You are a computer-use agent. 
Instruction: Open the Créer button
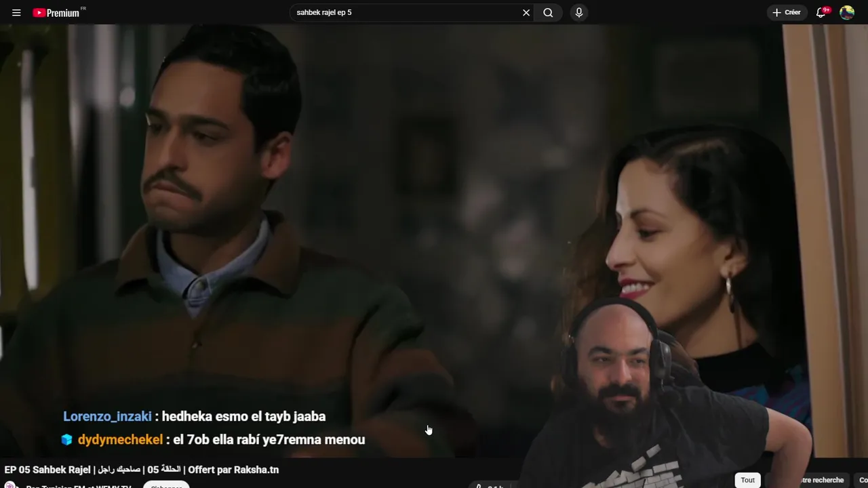point(787,12)
